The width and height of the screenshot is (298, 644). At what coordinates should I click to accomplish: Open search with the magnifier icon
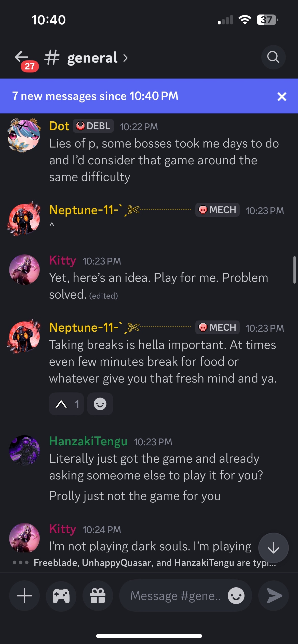click(x=273, y=57)
